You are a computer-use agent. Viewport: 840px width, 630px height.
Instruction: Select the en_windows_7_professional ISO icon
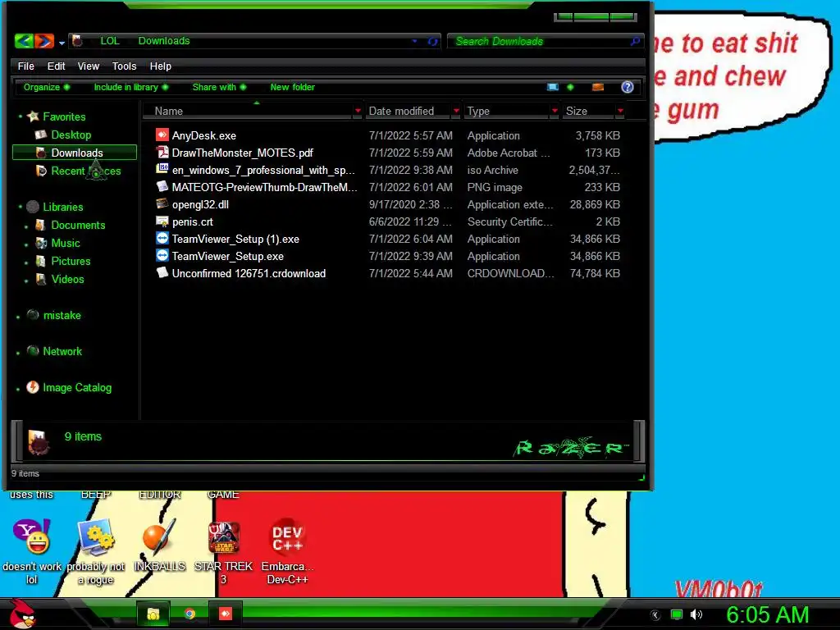[x=162, y=169]
